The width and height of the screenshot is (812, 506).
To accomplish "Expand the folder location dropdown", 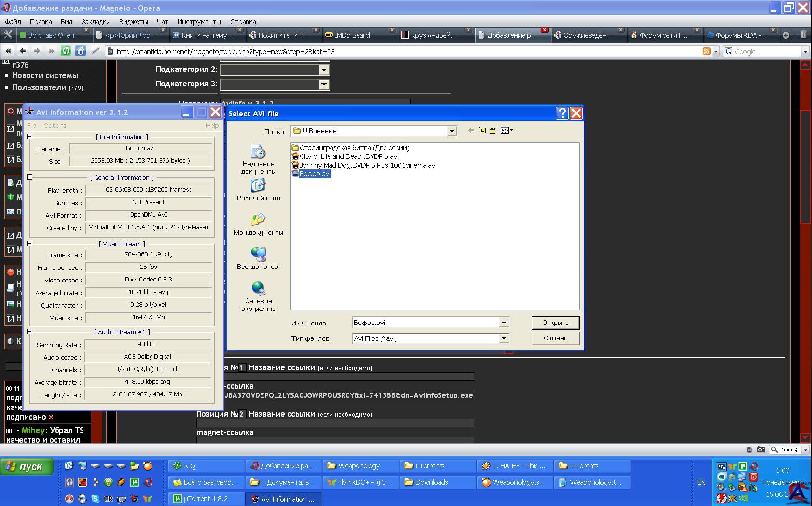I will coord(452,131).
